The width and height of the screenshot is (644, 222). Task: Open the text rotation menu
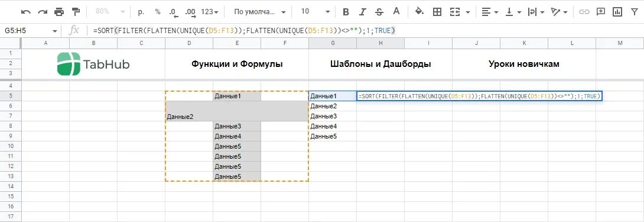click(559, 11)
